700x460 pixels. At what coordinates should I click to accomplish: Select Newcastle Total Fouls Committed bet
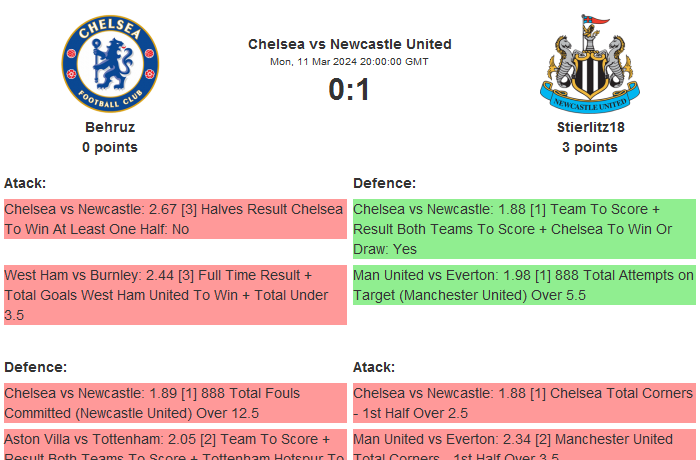175,403
